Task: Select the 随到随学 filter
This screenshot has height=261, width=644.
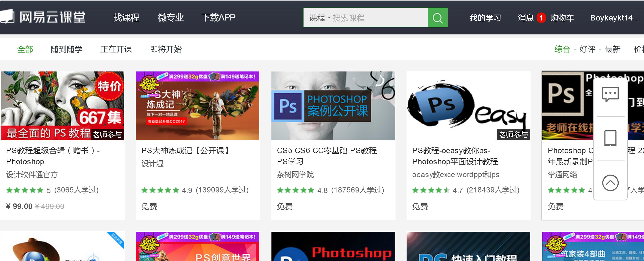Action: 67,49
